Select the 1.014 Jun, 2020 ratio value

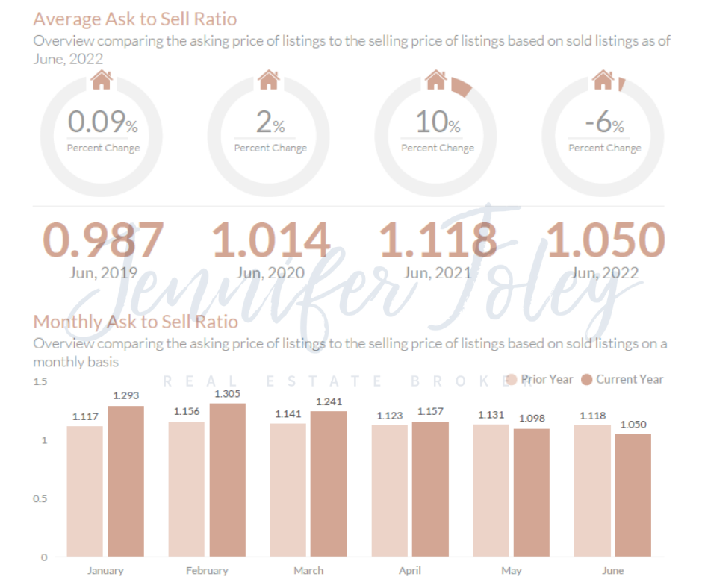[270, 240]
